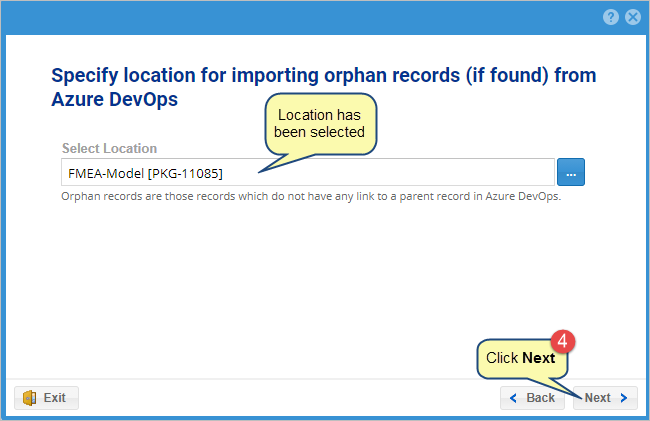This screenshot has width=650, height=421.
Task: Click the blue dialog title bar
Action: (300, 17)
